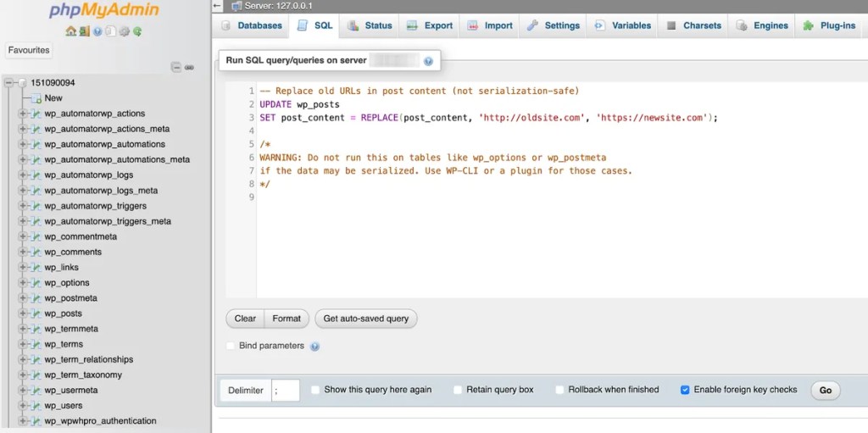
Task: Click table icon beside wp_usermeta
Action: coord(36,391)
